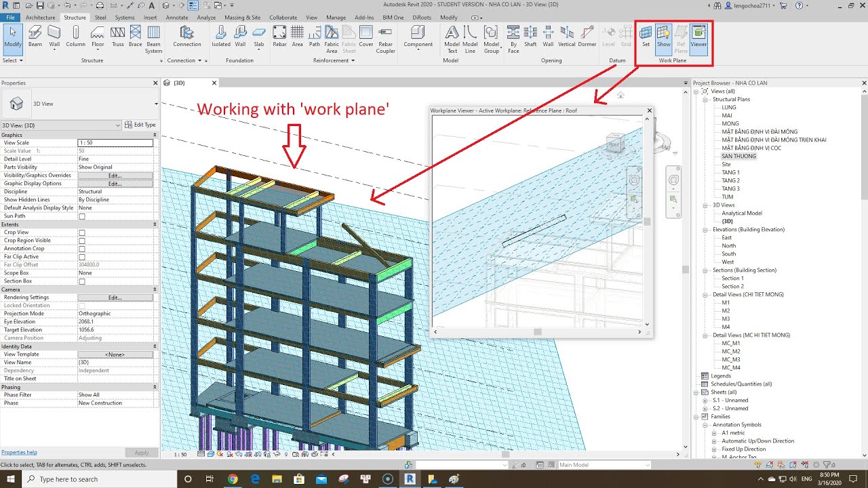Click the Edit Type button
Viewport: 868px width, 488px height.
click(141, 125)
